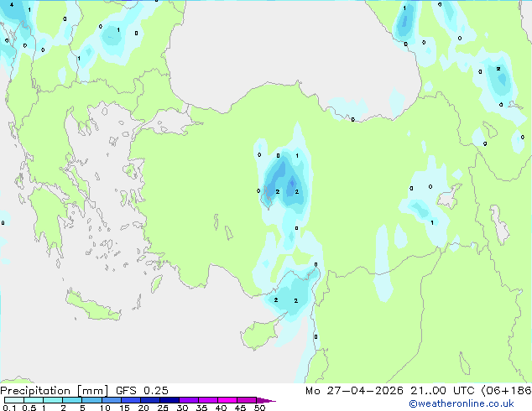The width and height of the screenshot is (532, 411).
Task: Click the '25' legend scale value
Action: pyautogui.click(x=163, y=408)
